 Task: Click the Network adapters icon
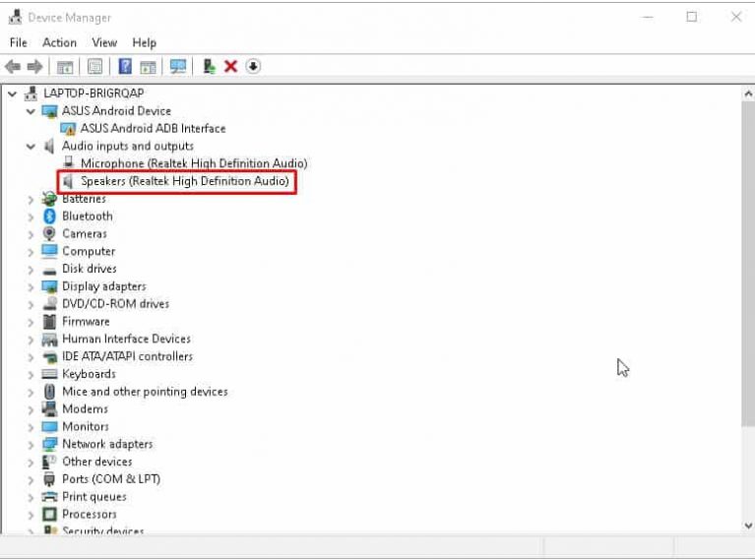tap(49, 444)
